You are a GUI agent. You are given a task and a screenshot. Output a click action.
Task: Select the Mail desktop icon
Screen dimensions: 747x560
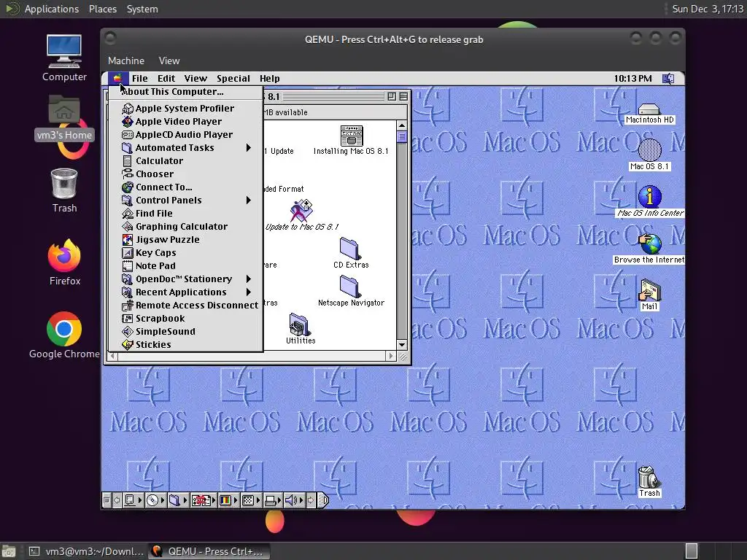point(649,295)
